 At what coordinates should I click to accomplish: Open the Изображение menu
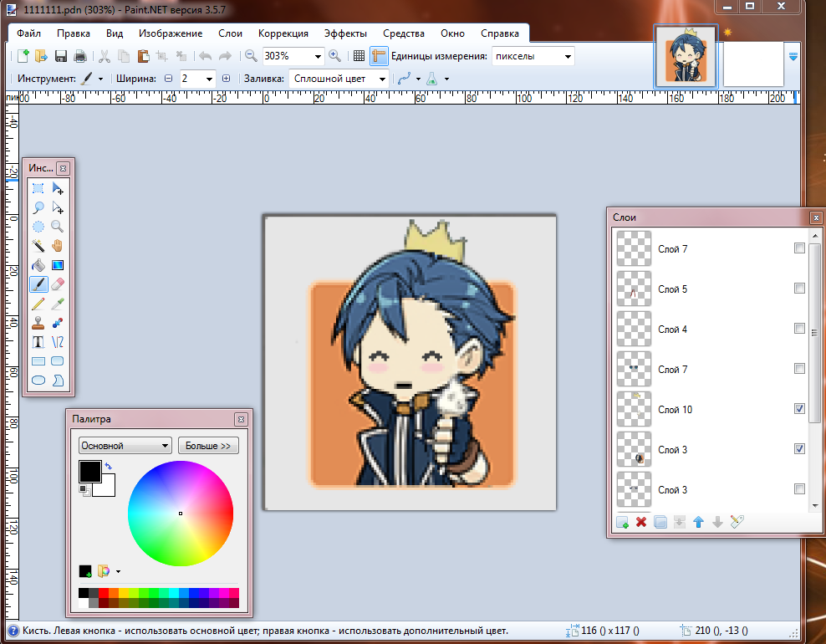171,33
